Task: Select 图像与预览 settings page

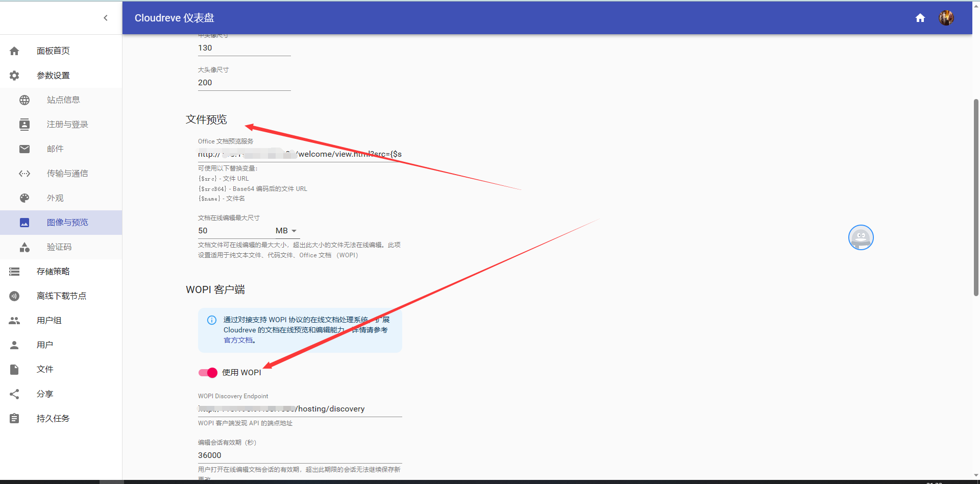Action: (x=67, y=223)
